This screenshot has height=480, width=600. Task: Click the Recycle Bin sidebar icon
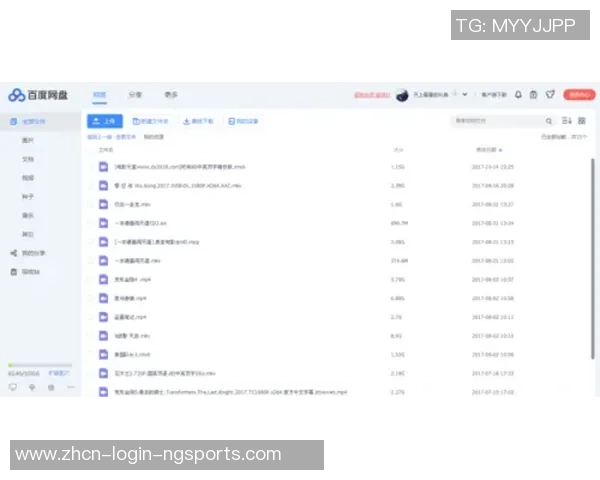[x=13, y=272]
